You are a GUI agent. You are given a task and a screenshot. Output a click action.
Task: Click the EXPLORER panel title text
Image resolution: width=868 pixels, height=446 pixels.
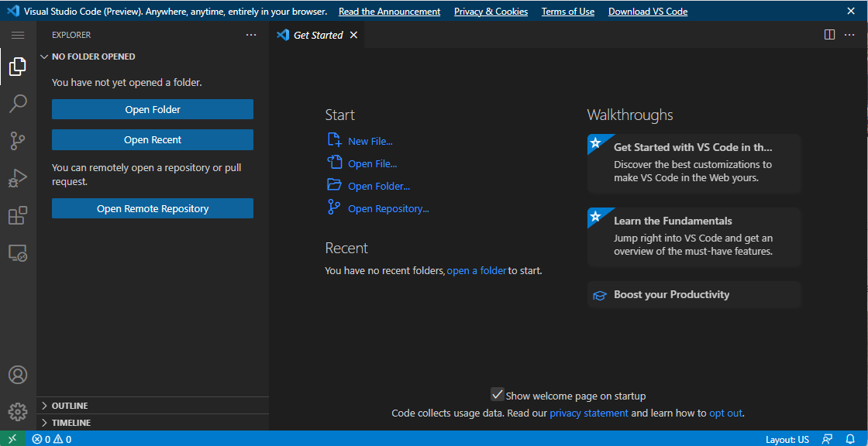point(71,35)
